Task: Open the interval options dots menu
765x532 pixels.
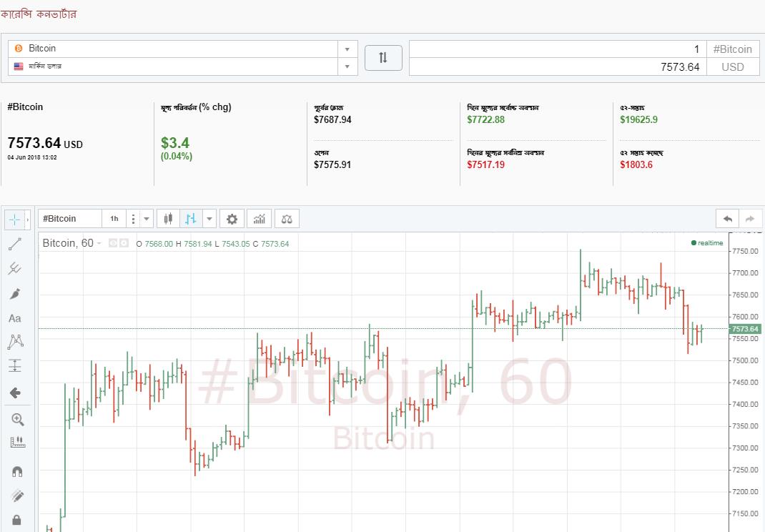Action: (x=133, y=219)
